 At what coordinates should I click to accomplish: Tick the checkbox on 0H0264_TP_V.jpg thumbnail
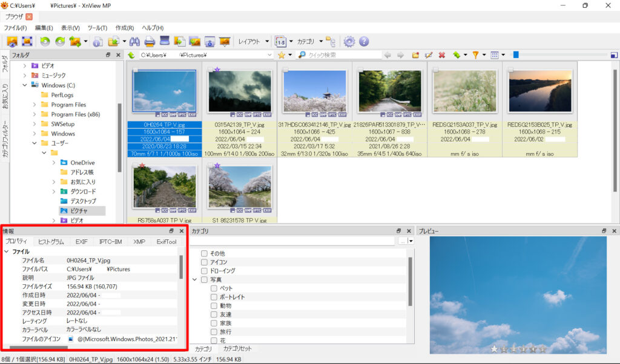[x=137, y=68]
